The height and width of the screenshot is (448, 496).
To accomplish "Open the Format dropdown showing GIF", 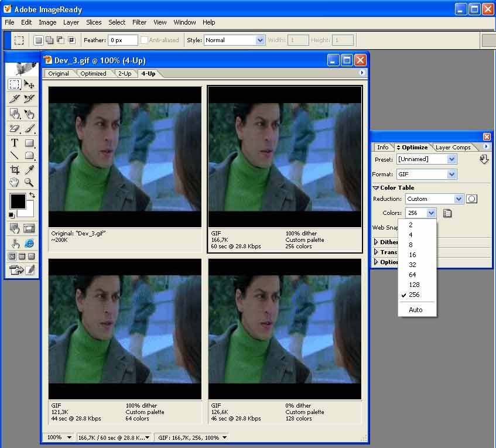I will 427,174.
